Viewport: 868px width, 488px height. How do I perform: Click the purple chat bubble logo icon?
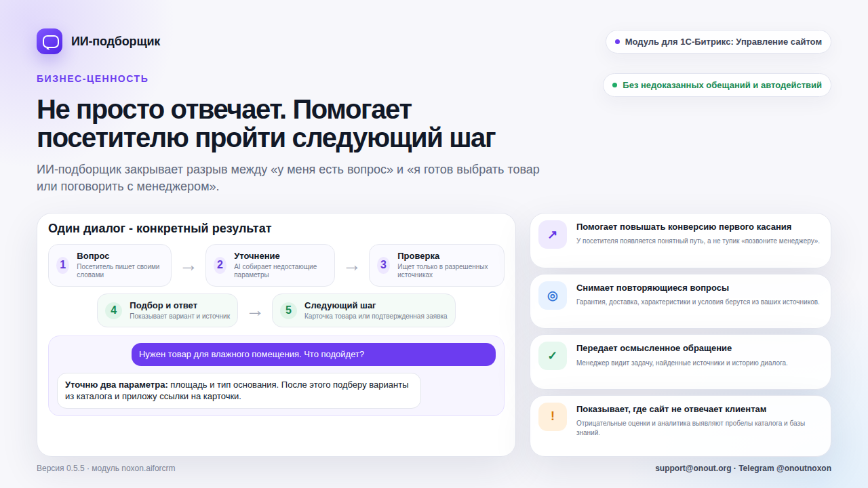click(50, 41)
